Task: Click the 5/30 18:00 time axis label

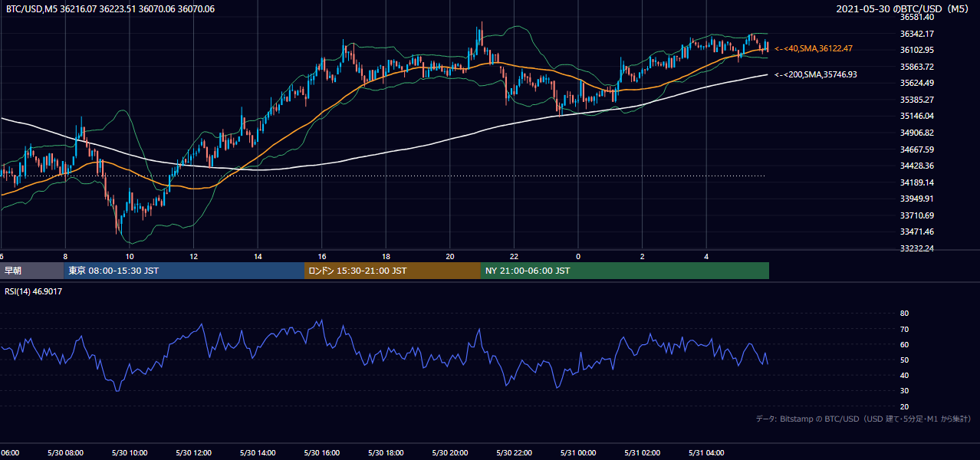Action: tap(386, 453)
